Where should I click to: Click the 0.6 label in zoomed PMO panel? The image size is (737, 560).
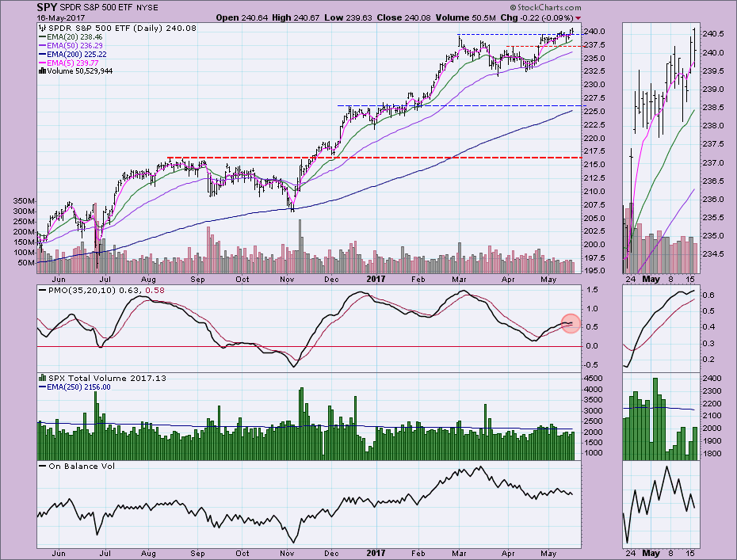coord(708,295)
